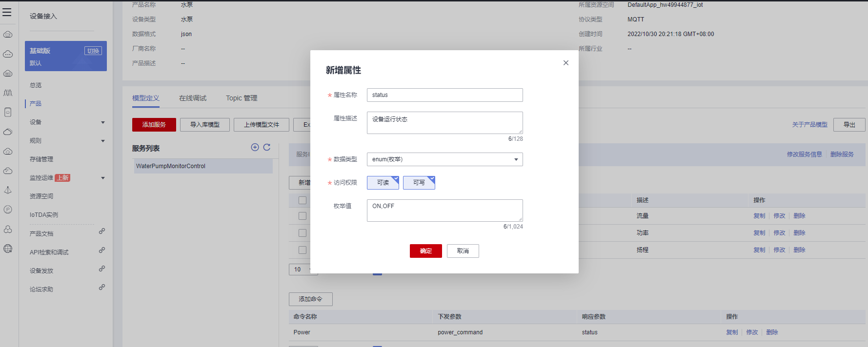Viewport: 868px width, 347px height.
Task: Focus the 属性描述 text area
Action: (x=445, y=123)
